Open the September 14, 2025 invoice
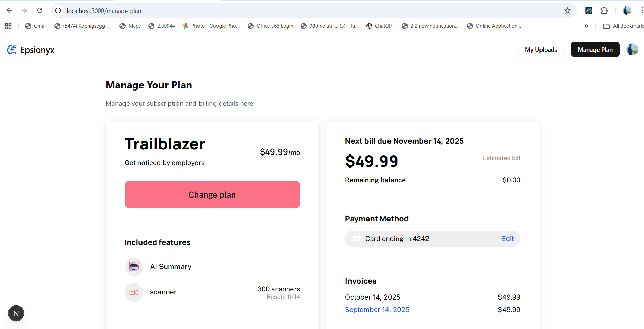 (x=377, y=310)
